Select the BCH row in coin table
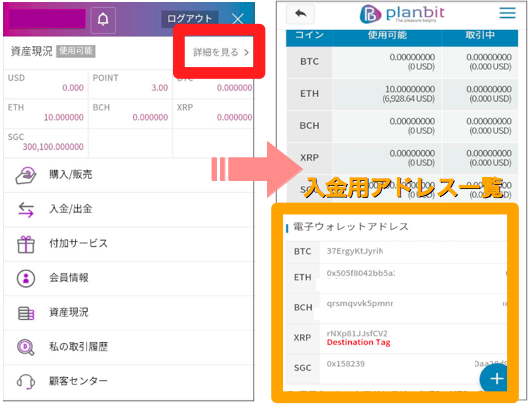This screenshot has width=530, height=409. [x=402, y=126]
